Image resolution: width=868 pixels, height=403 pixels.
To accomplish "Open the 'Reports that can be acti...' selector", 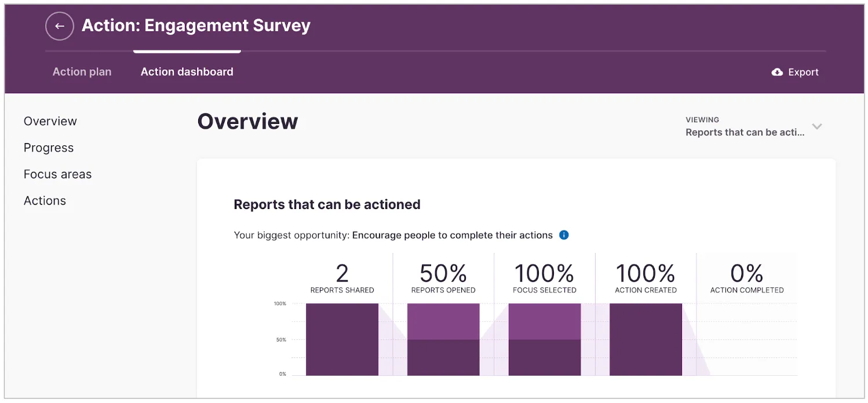I will coord(745,133).
